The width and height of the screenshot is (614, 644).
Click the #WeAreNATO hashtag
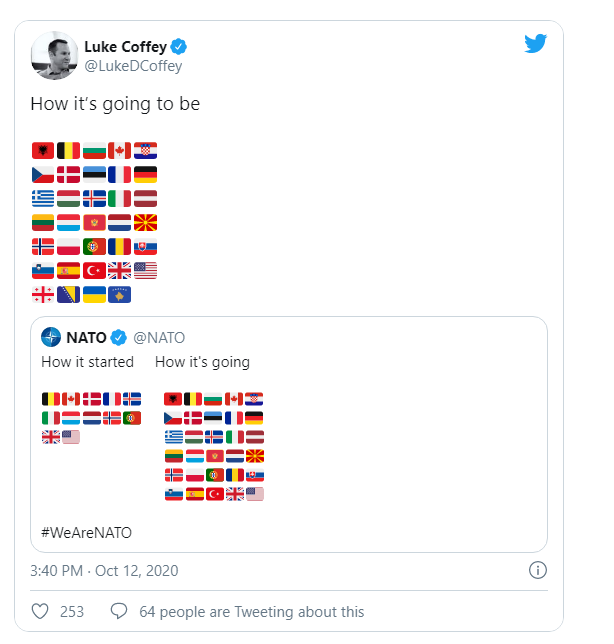[x=86, y=533]
